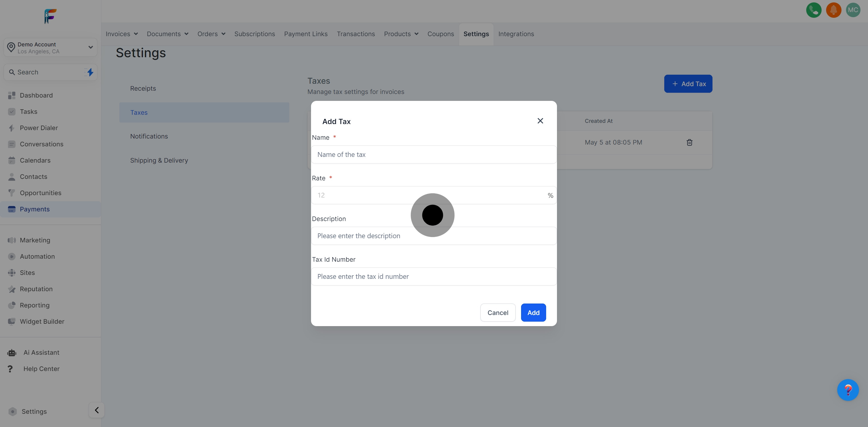Screen dimensions: 868x427
Task: Click the MC profile avatar
Action: [853, 10]
